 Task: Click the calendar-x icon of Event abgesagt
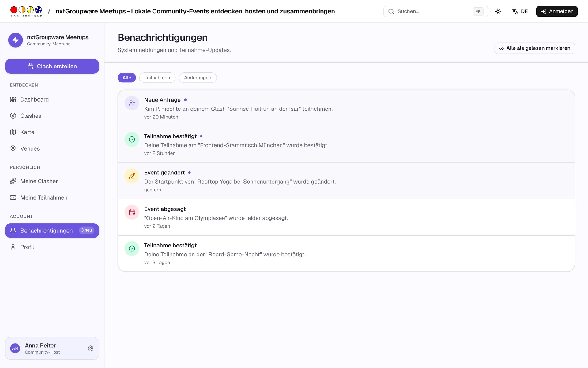pyautogui.click(x=132, y=212)
